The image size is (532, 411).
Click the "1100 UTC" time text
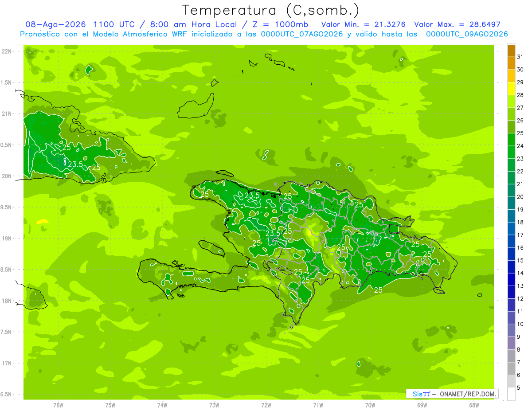(115, 24)
